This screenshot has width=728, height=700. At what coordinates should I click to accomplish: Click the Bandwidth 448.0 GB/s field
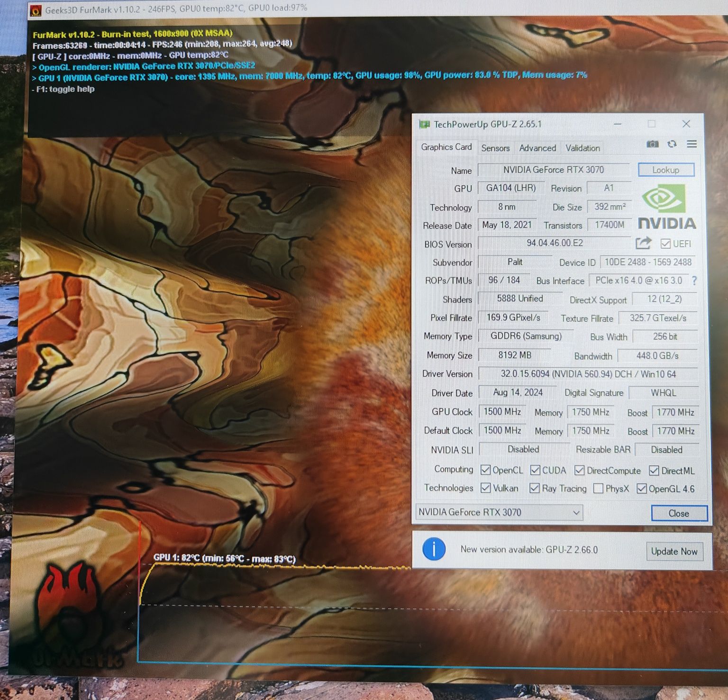(657, 355)
